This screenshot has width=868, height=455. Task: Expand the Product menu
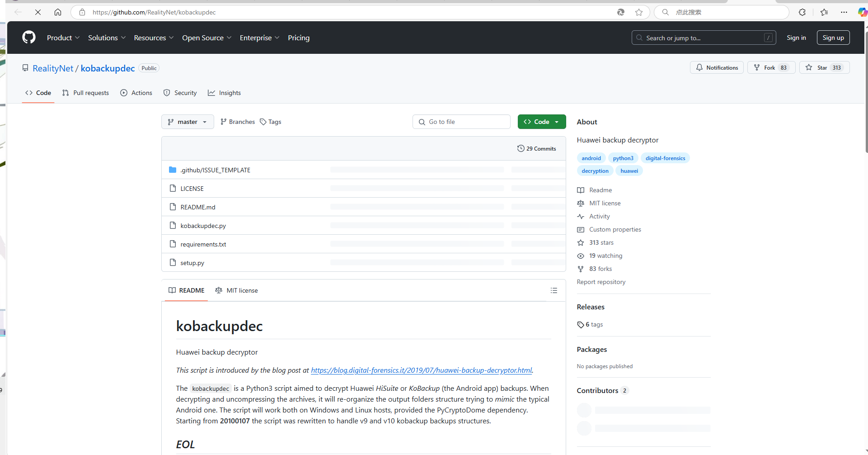click(x=63, y=38)
